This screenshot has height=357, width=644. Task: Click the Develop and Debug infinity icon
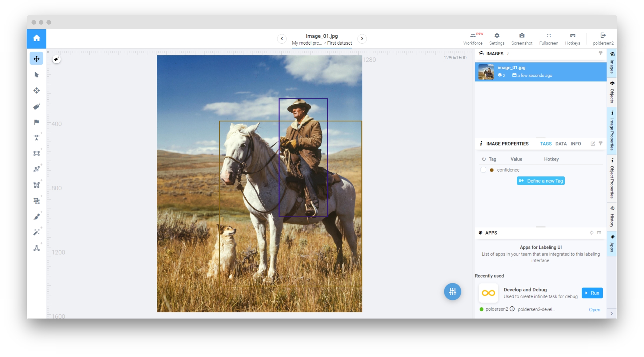488,293
